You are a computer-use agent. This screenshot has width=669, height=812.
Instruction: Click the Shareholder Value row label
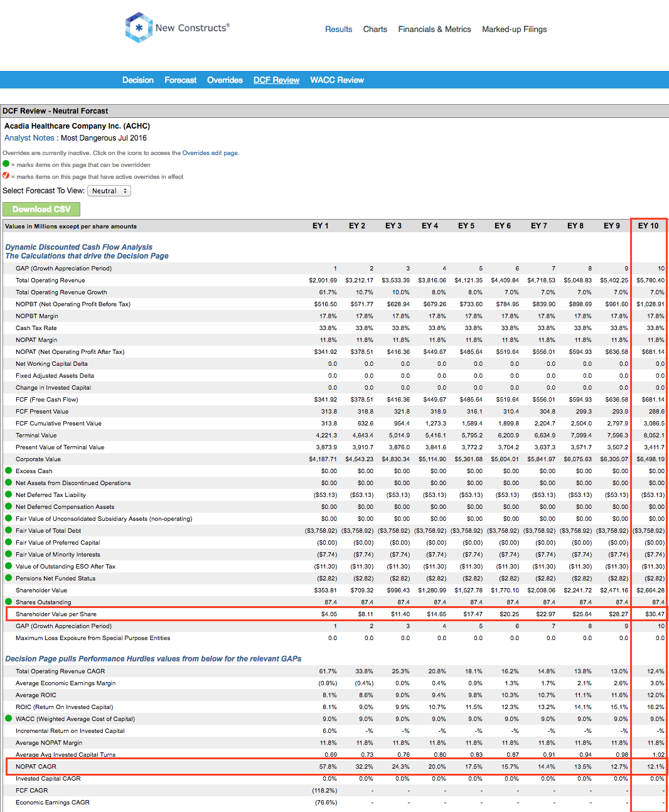pyautogui.click(x=41, y=590)
